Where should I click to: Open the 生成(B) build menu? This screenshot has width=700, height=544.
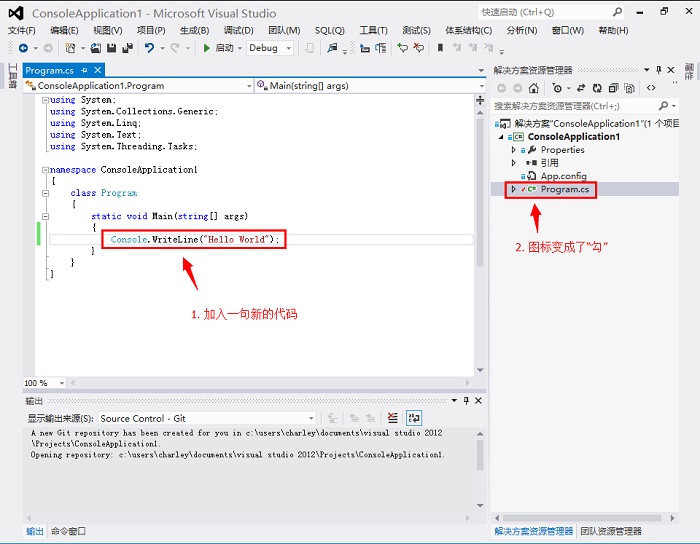pos(195,30)
